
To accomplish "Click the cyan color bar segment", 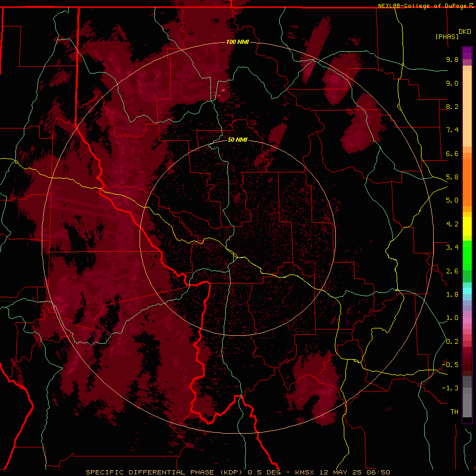I will point(467,291).
